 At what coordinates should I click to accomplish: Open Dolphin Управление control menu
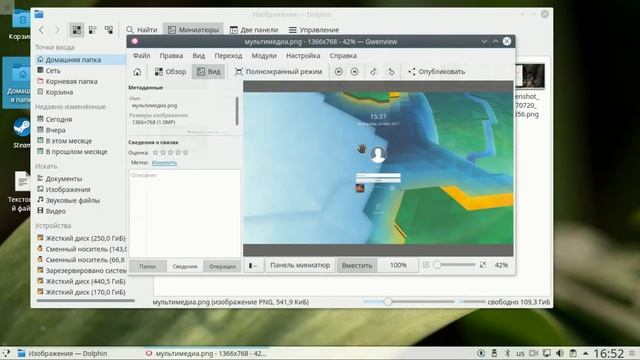pyautogui.click(x=314, y=30)
